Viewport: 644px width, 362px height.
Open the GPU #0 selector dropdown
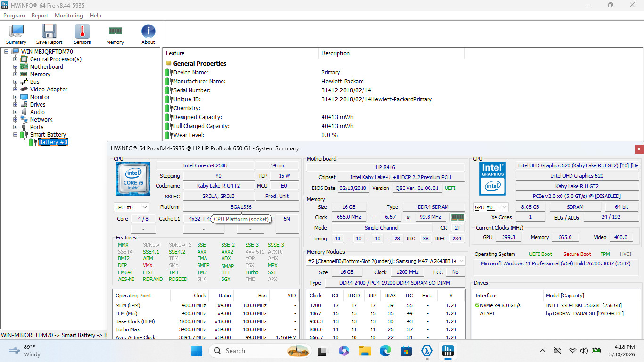tap(491, 207)
